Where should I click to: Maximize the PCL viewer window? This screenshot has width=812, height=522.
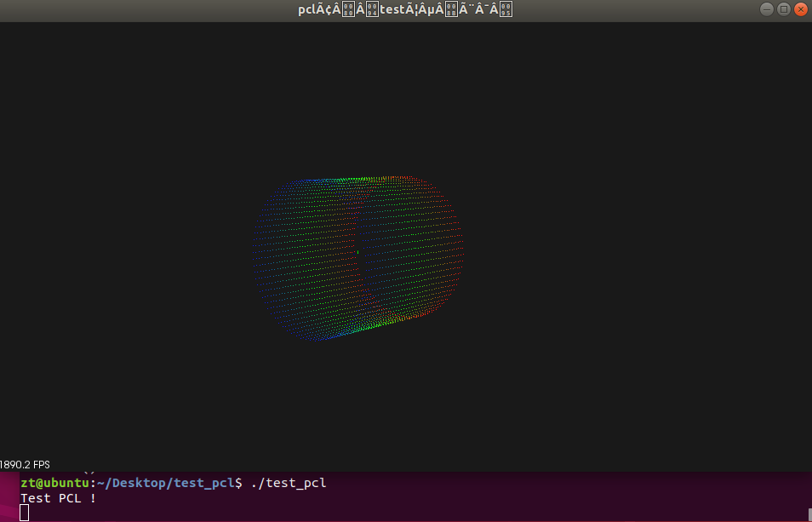(784, 9)
